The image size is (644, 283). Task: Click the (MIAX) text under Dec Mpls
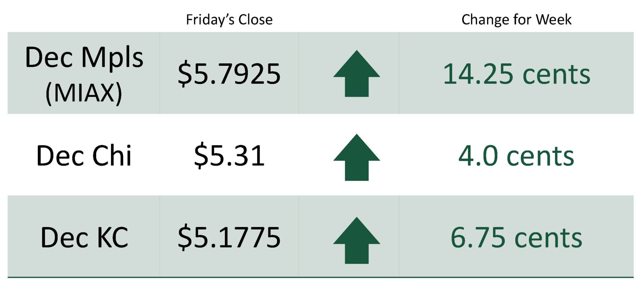pyautogui.click(x=84, y=93)
